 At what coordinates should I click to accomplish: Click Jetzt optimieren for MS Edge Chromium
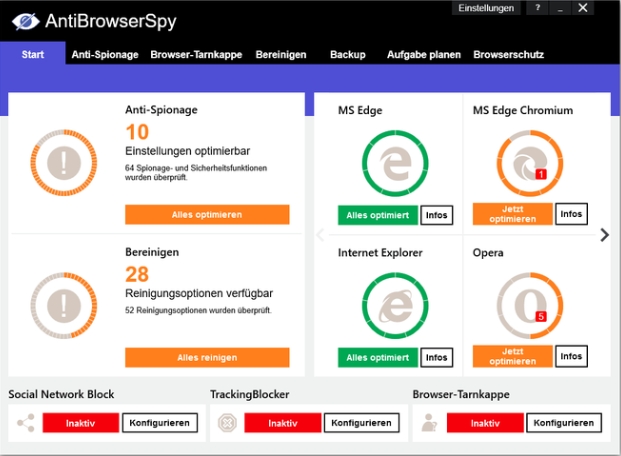coord(512,214)
